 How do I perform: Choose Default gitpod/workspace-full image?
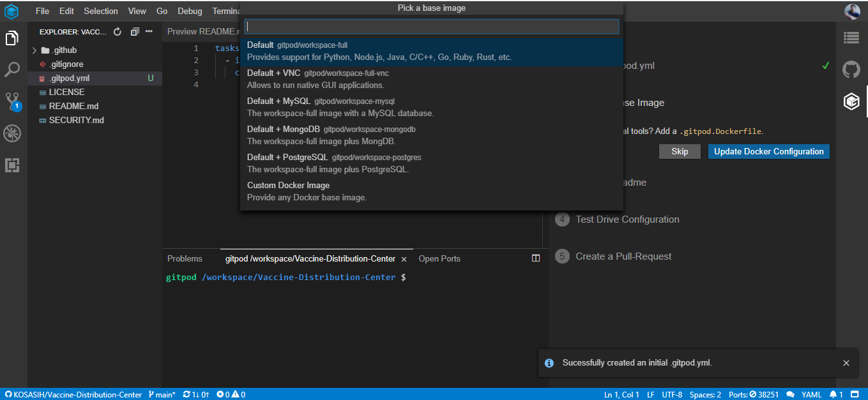pyautogui.click(x=432, y=51)
